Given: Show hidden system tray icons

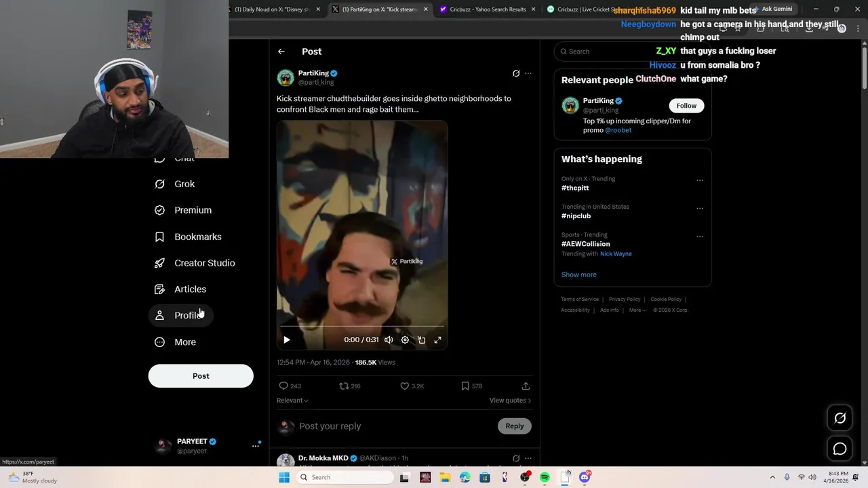Looking at the screenshot, I should click(772, 477).
